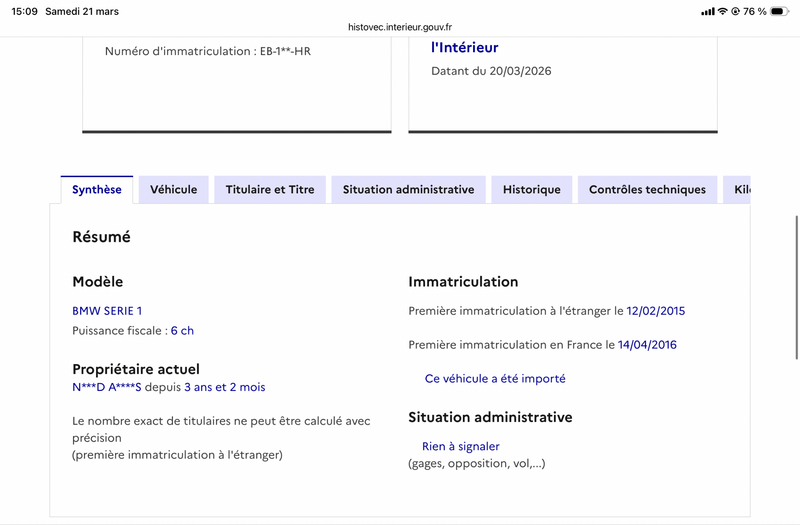The height and width of the screenshot is (525, 800).
Task: Show the Contrôles techniques tab
Action: point(647,189)
